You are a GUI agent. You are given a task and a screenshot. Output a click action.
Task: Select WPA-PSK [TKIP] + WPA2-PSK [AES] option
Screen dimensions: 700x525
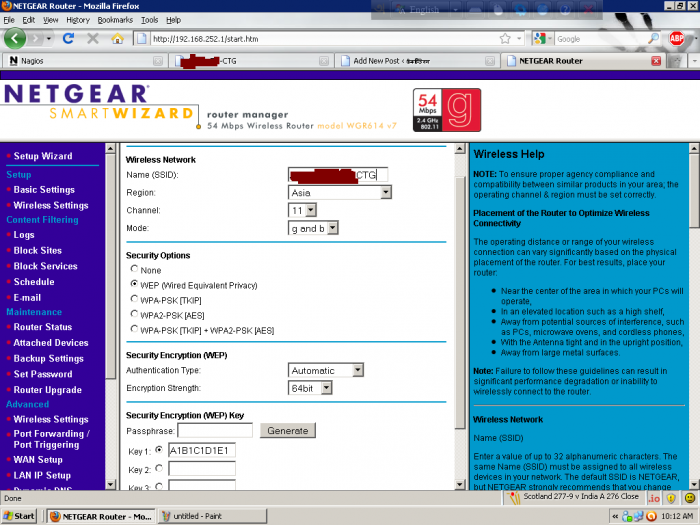[134, 329]
